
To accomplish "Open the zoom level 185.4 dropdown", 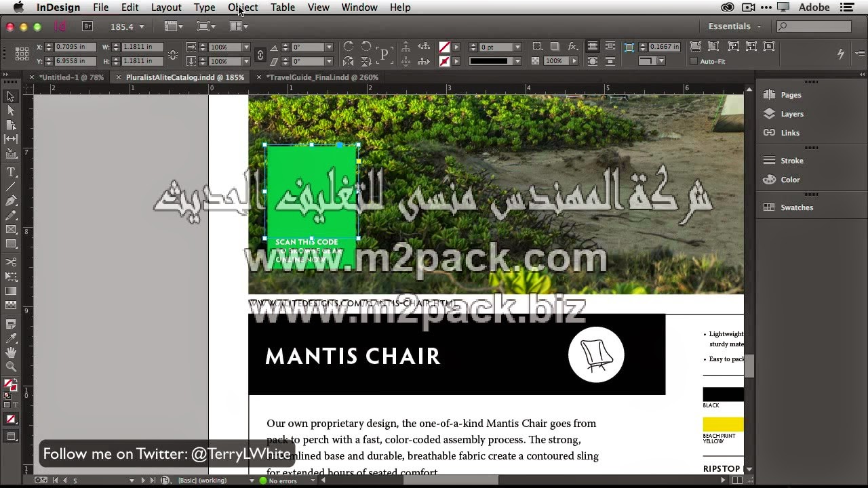I will pyautogui.click(x=141, y=26).
